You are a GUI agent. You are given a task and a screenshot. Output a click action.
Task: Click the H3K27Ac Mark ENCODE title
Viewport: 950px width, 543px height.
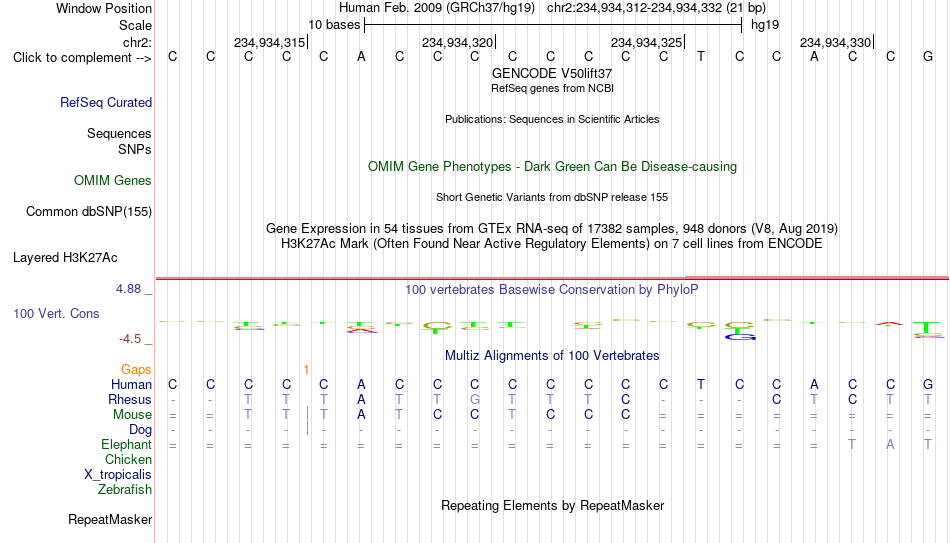coord(552,244)
